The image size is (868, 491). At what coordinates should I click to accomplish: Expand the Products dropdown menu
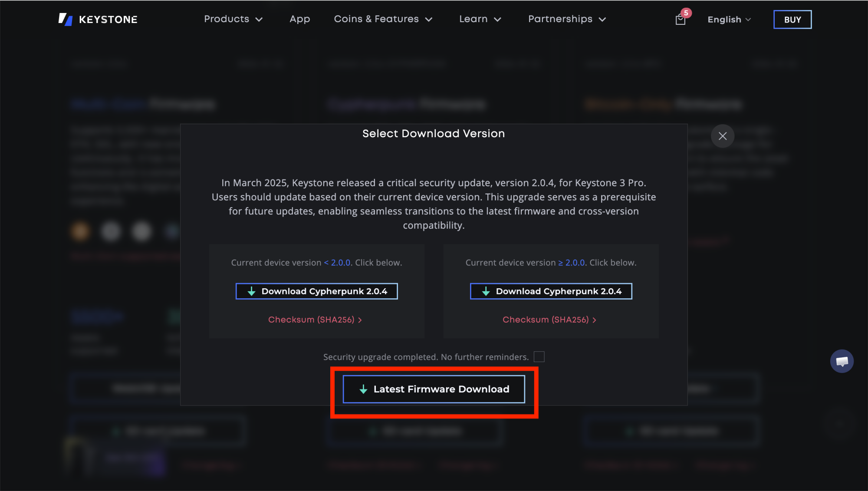click(x=233, y=19)
